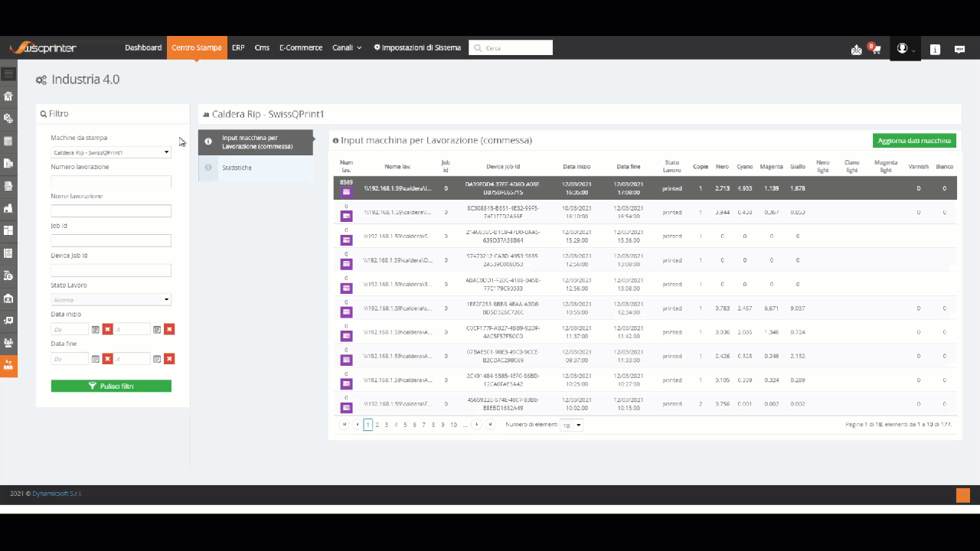The width and height of the screenshot is (980, 551).
Task: Click the green Pulisci filtri button
Action: 111,386
